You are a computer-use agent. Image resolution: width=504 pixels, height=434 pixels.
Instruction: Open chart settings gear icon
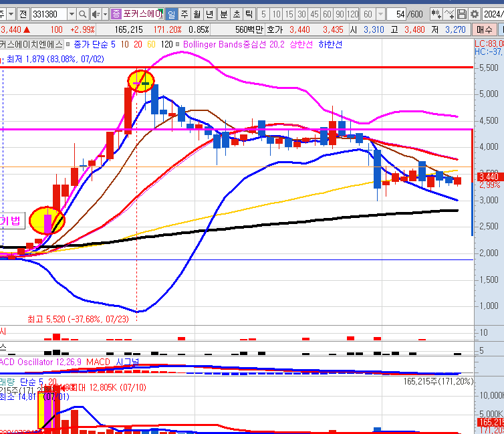[474, 14]
